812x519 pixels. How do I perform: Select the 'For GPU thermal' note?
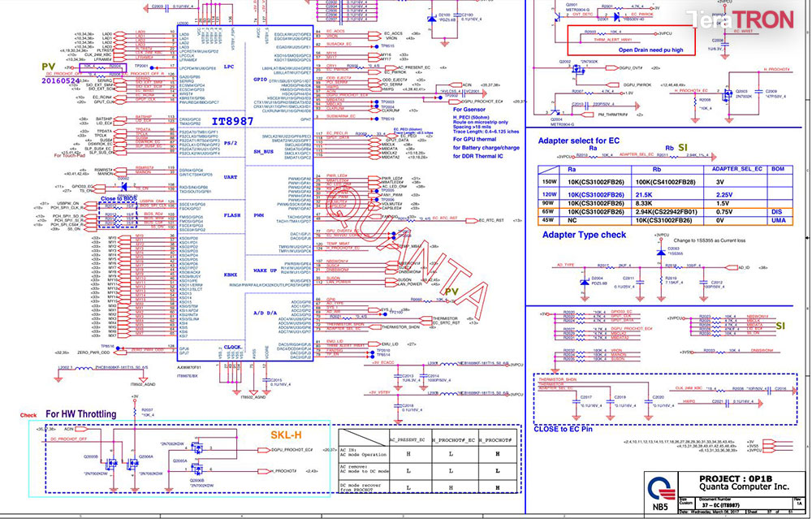click(x=474, y=139)
